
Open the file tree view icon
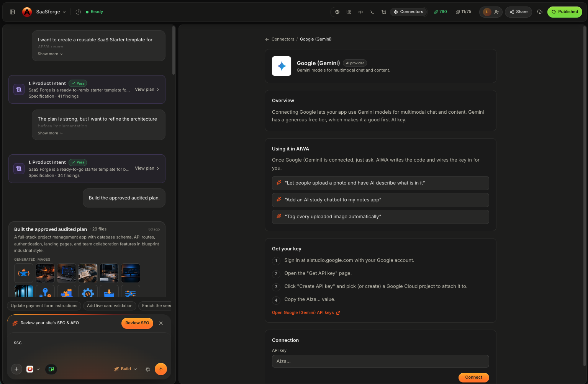[349, 12]
